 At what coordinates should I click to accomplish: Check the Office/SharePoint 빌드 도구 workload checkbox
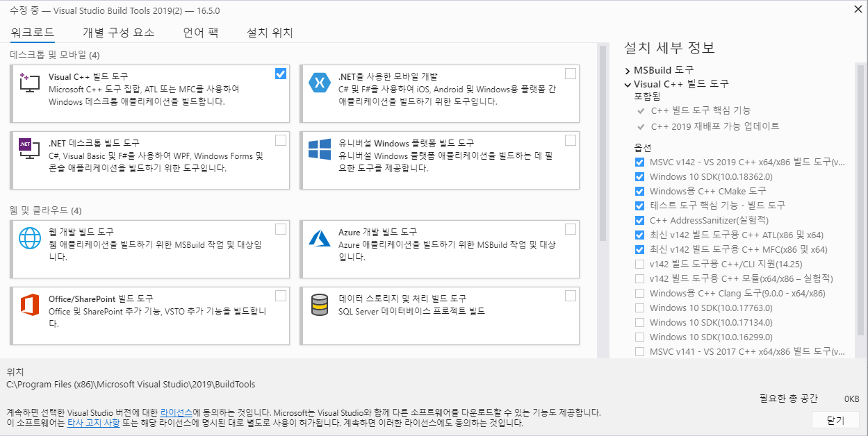281,296
